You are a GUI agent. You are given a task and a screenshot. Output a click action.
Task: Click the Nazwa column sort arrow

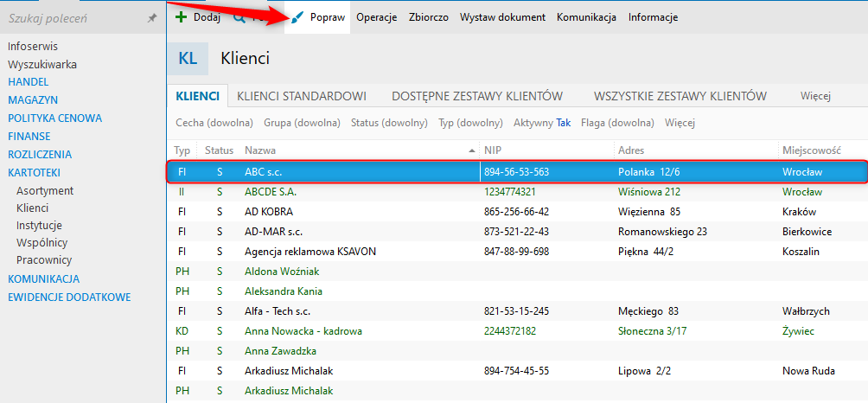(x=472, y=150)
